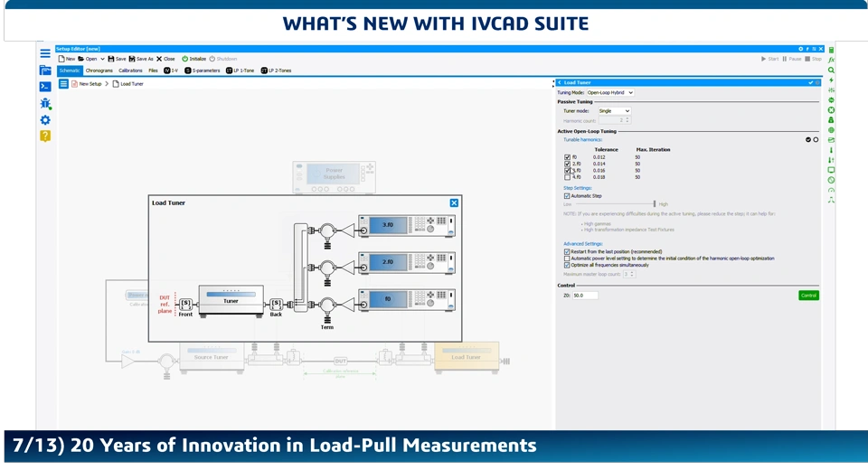Viewport: 868px width, 470px height.
Task: Click the green lightning bolt icon
Action: pyautogui.click(x=831, y=80)
